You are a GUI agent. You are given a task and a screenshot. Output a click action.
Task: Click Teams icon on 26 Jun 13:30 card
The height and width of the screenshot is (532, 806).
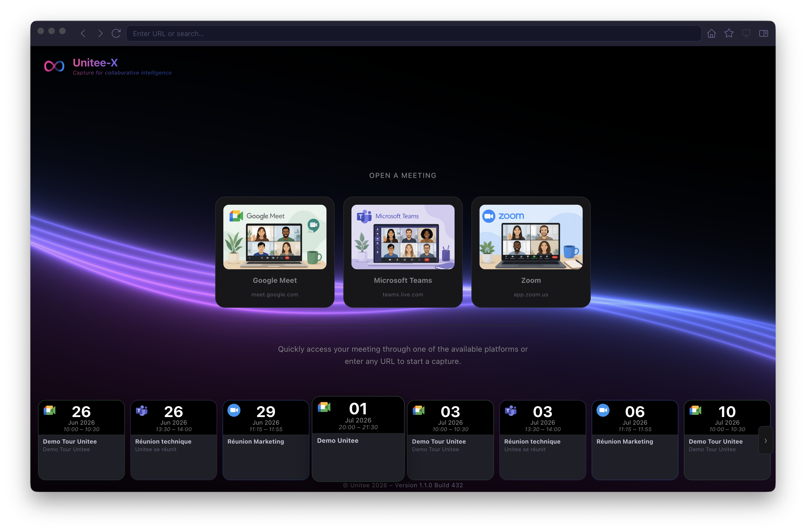tap(142, 410)
